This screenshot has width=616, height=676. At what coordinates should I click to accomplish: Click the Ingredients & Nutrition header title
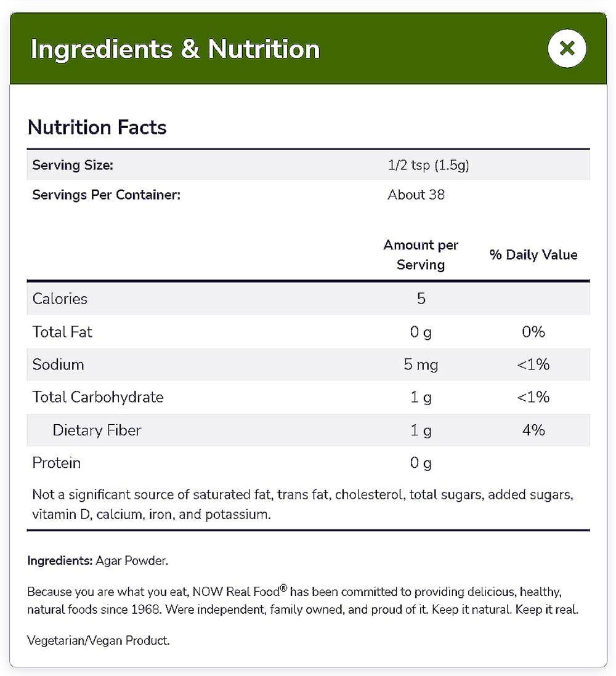click(x=175, y=49)
